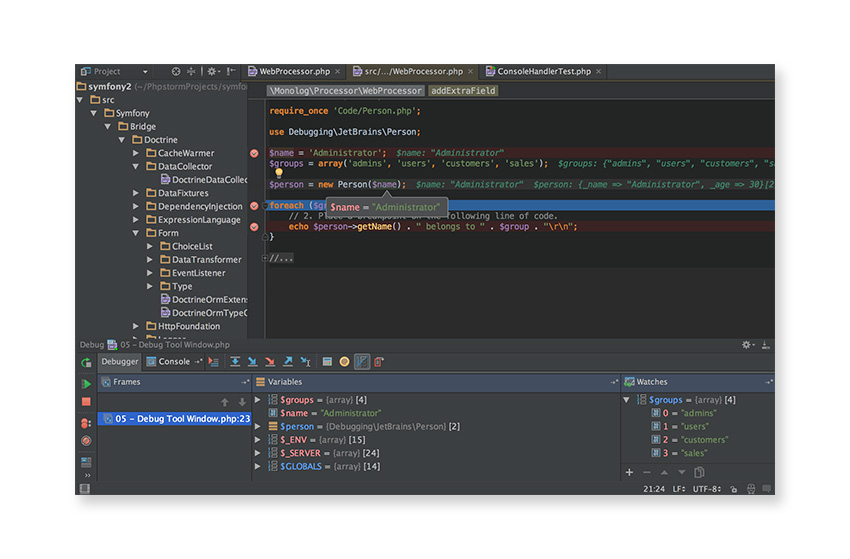The width and height of the screenshot is (850, 559).
Task: Click the addExtraField breadcrumb
Action: tap(463, 91)
